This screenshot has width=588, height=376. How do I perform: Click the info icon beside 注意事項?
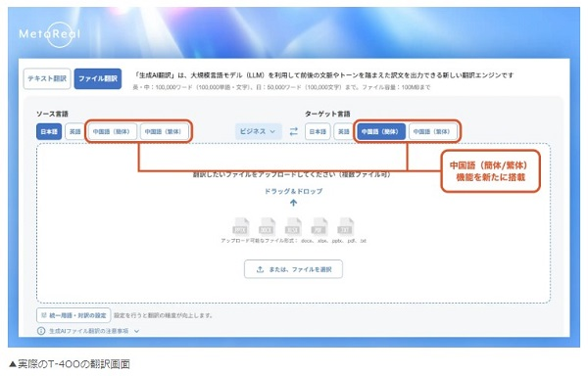(41, 331)
